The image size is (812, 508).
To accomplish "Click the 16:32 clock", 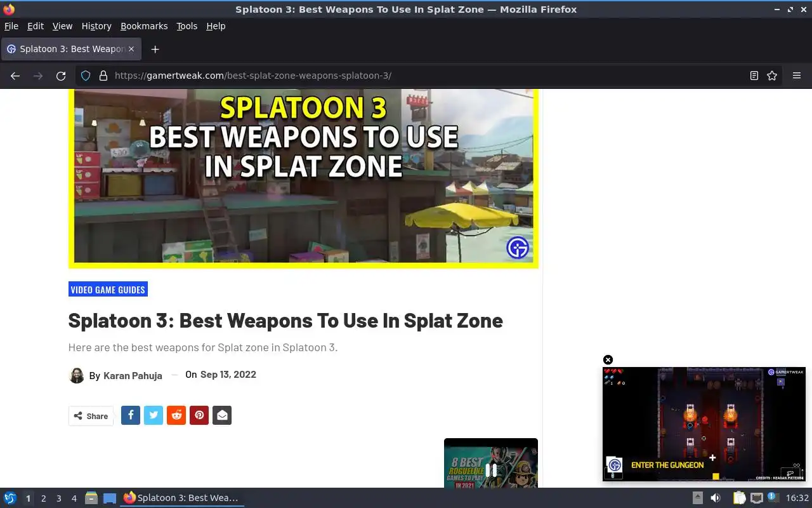I will tap(797, 498).
